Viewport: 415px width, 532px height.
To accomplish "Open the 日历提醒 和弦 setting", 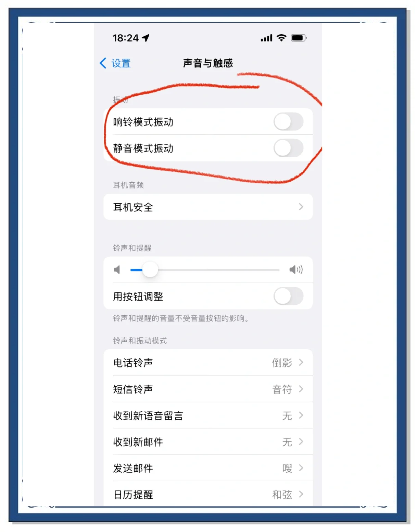I will tap(208, 494).
